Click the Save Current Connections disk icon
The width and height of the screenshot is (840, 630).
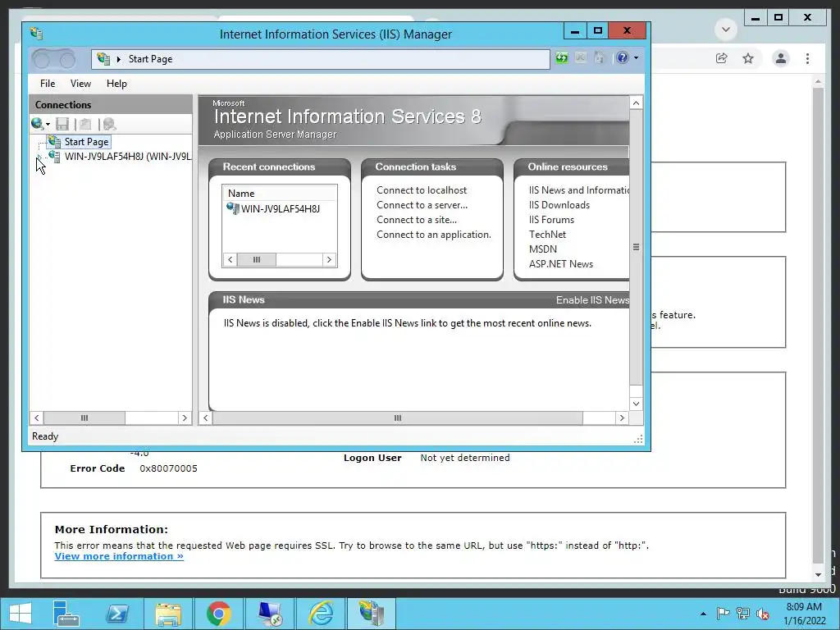click(62, 125)
